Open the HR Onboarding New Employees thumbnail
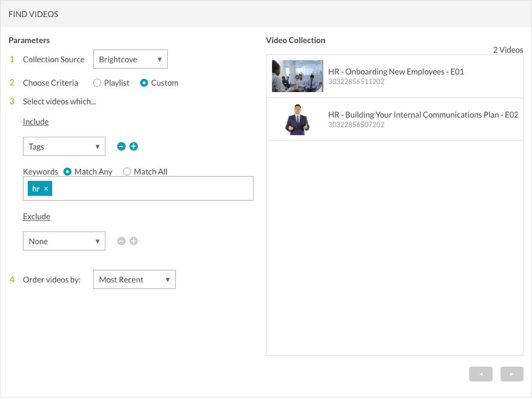Image resolution: width=532 pixels, height=398 pixels. pyautogui.click(x=297, y=76)
